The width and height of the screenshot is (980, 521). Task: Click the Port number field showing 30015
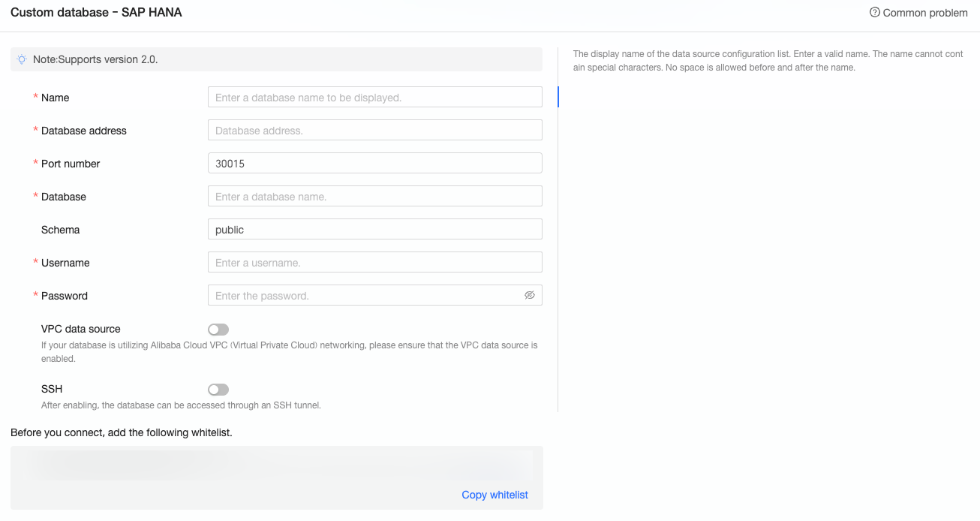(x=375, y=163)
